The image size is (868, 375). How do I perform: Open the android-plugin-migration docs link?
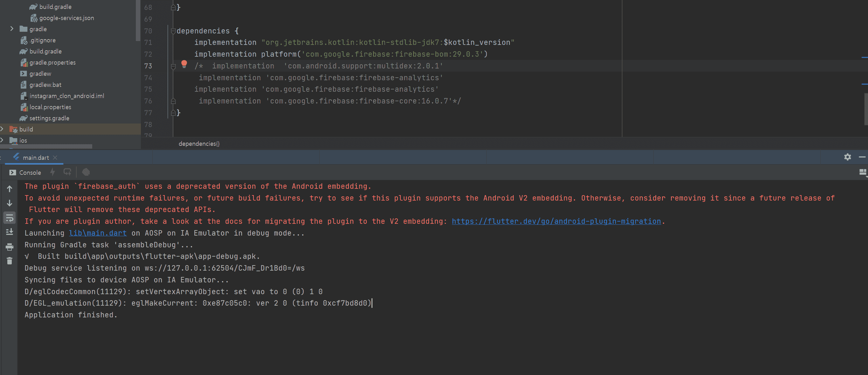[556, 222]
